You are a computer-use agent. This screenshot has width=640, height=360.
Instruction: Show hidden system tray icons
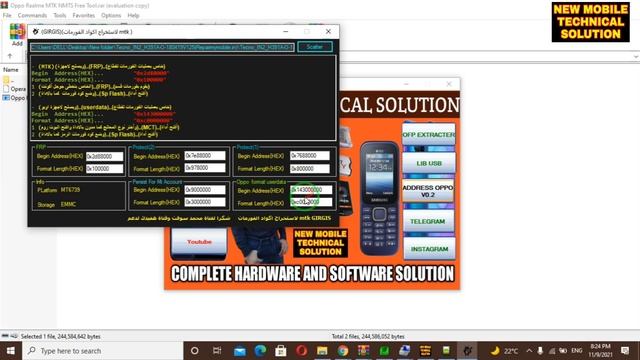529,351
